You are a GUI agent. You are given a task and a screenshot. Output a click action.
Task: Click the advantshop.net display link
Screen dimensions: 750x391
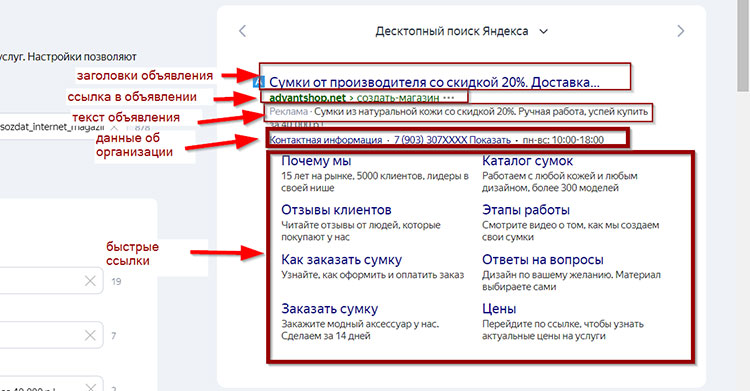tap(308, 98)
